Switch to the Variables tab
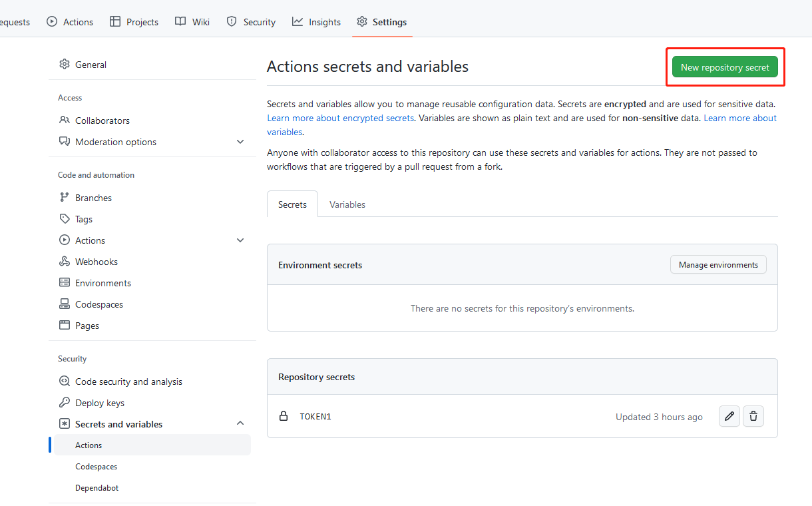Image resolution: width=812 pixels, height=506 pixels. [x=347, y=204]
